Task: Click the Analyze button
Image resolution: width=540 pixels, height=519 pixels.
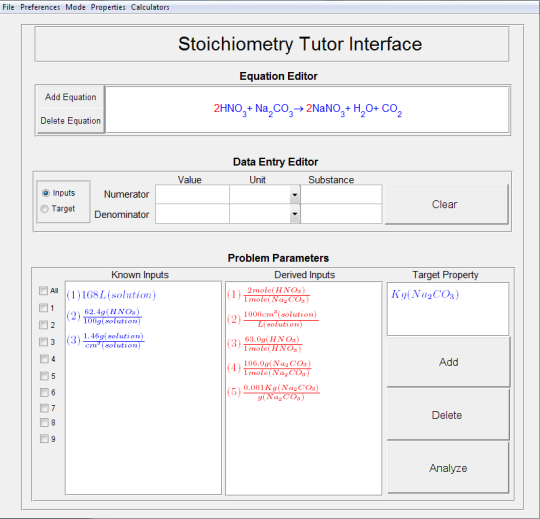Action: (x=448, y=468)
